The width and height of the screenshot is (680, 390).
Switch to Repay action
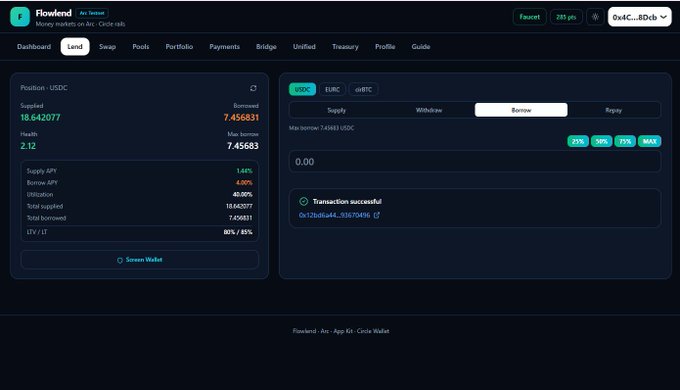click(x=613, y=110)
